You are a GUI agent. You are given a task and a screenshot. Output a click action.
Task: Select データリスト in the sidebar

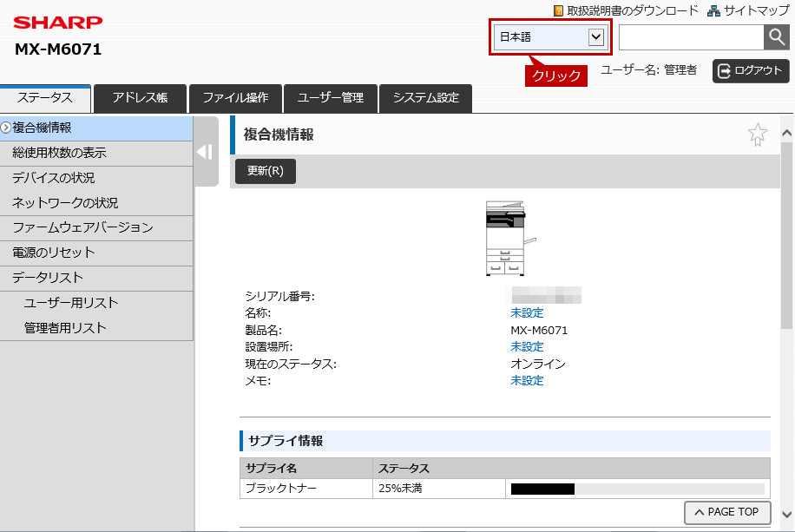(96, 278)
